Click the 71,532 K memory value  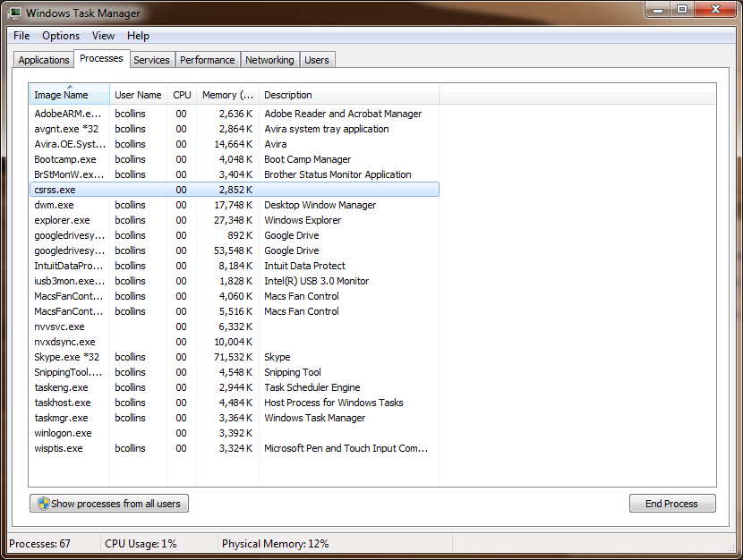tap(233, 357)
